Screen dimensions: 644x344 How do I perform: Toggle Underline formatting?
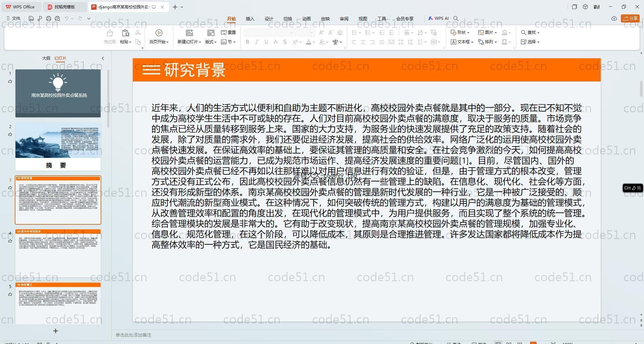(266, 42)
